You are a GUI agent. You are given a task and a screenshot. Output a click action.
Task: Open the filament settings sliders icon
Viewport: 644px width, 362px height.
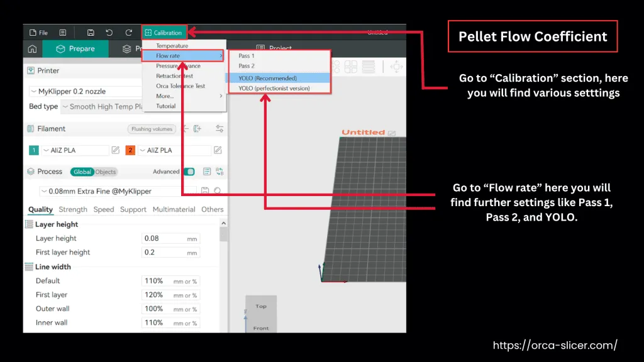point(219,129)
